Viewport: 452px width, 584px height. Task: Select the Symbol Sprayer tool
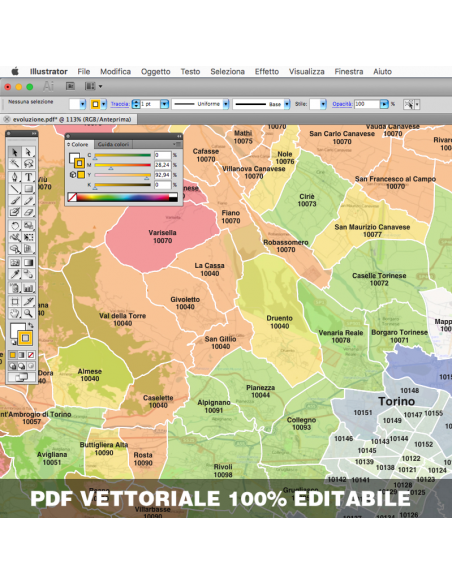(15, 288)
